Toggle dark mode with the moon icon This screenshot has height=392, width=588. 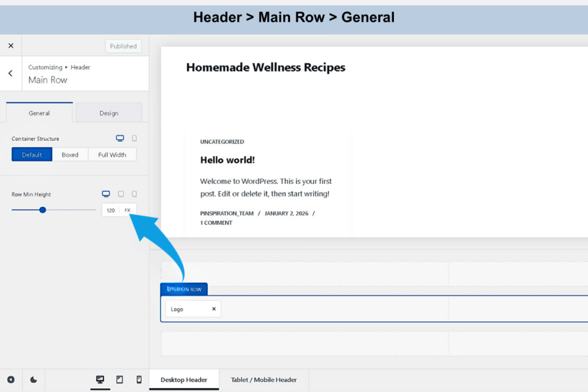point(34,379)
